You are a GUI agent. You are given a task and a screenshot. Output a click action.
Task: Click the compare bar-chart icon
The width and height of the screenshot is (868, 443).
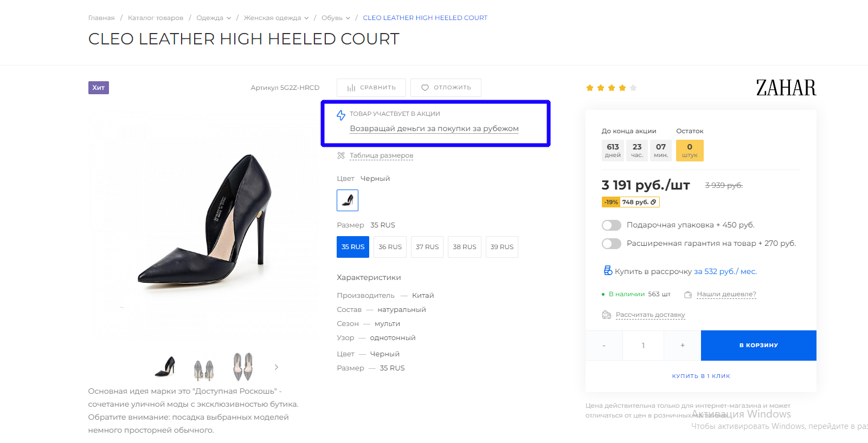(x=351, y=88)
